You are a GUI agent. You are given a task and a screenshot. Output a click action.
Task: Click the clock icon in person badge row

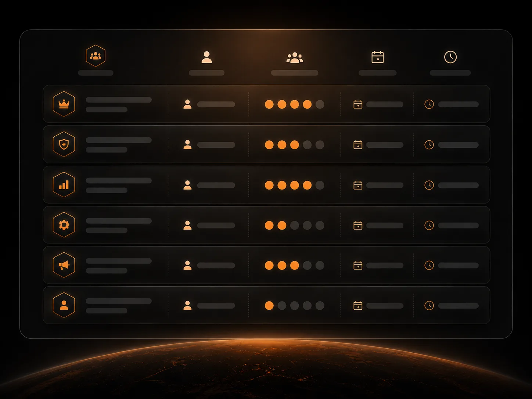point(429,305)
